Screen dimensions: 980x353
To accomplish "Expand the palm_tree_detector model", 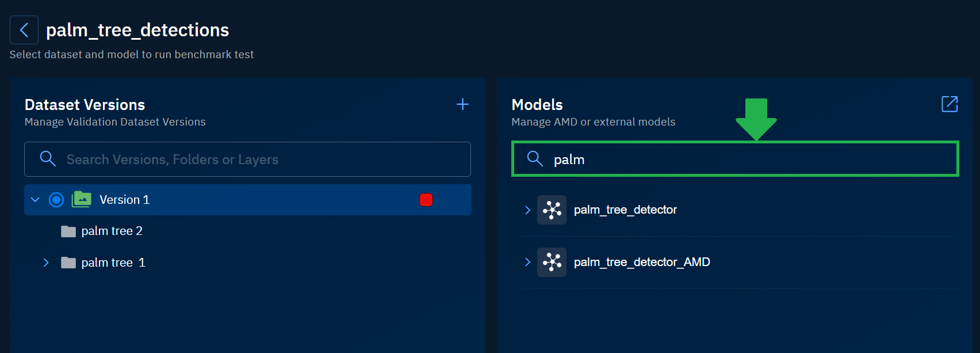I will (x=527, y=210).
